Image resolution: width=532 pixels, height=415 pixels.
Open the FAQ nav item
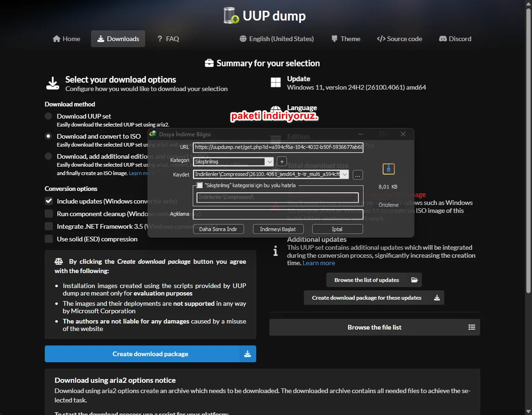click(168, 39)
